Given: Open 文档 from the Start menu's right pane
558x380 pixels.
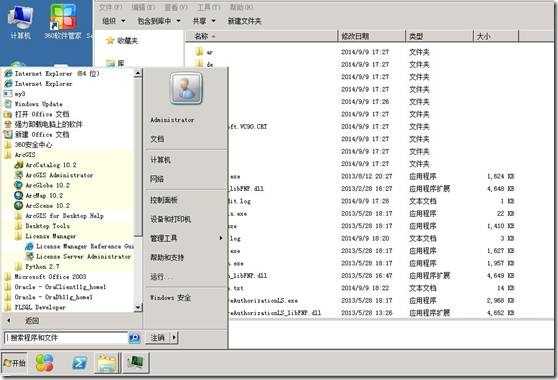Looking at the screenshot, I should tap(157, 139).
